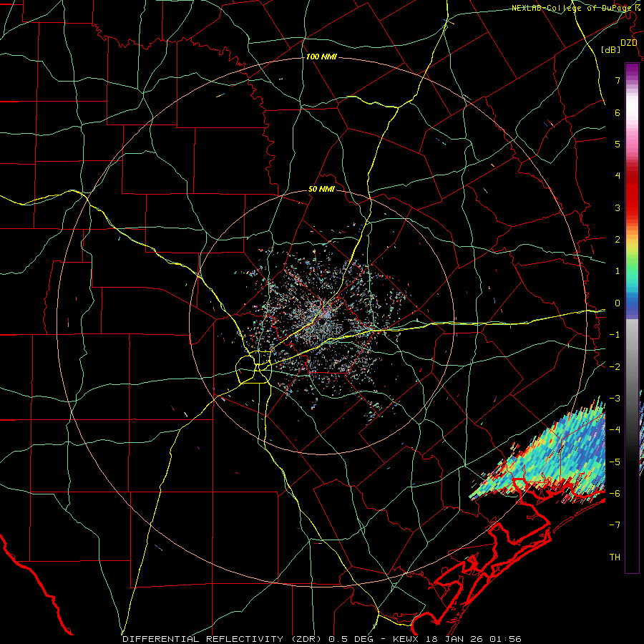Click the "5" value on color scale

(x=618, y=144)
